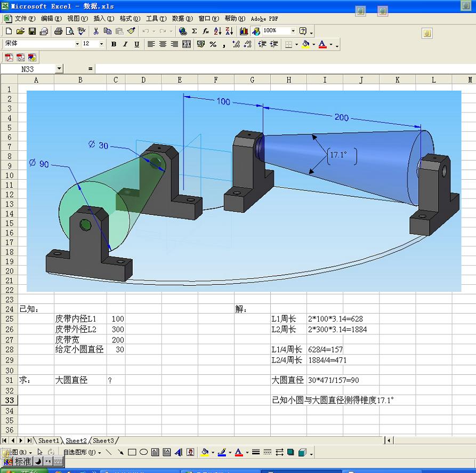Create a new workbook with the New icon
Image resolution: width=476 pixels, height=473 pixels.
(x=9, y=31)
